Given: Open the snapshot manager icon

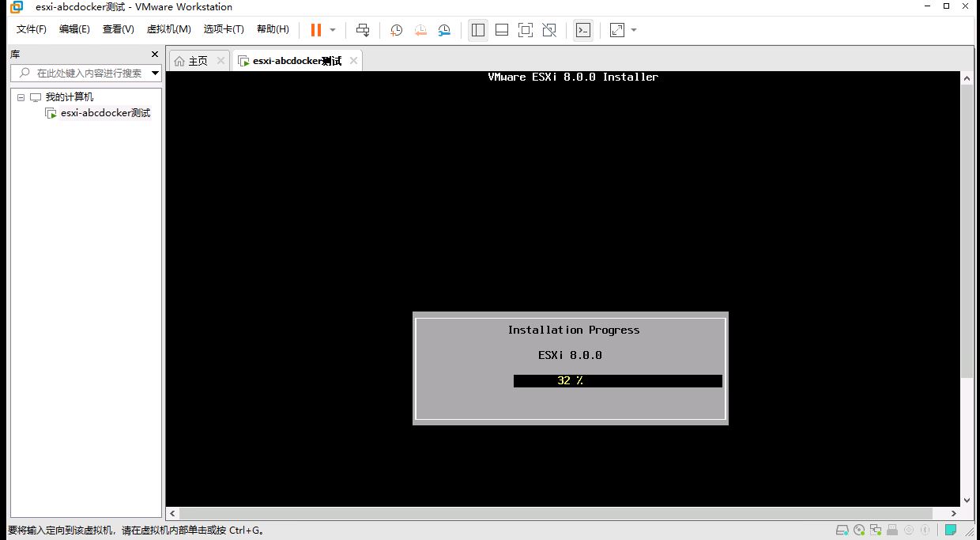Looking at the screenshot, I should click(444, 30).
